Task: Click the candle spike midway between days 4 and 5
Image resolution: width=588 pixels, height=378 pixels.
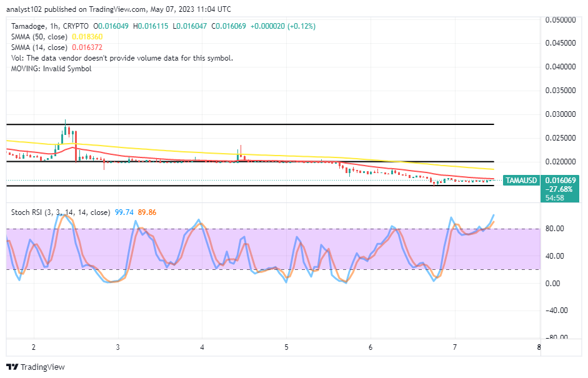Action: (x=241, y=151)
